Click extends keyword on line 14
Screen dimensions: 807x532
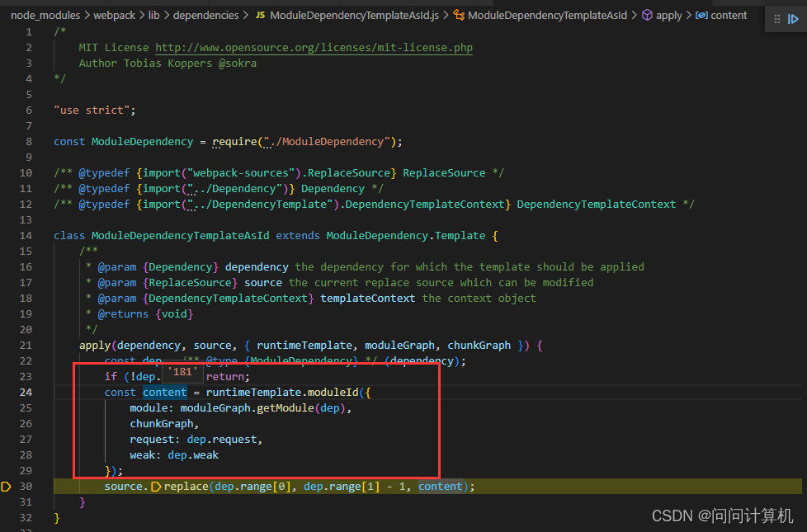tap(298, 236)
